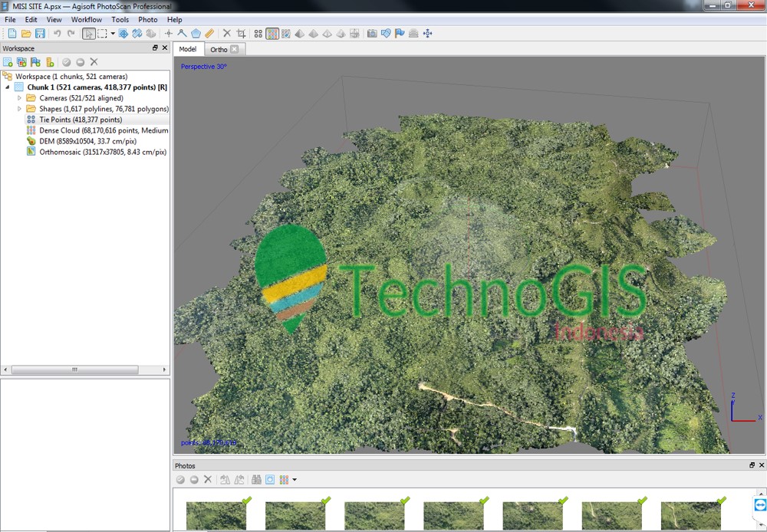Click the Delete selection X icon

click(227, 33)
